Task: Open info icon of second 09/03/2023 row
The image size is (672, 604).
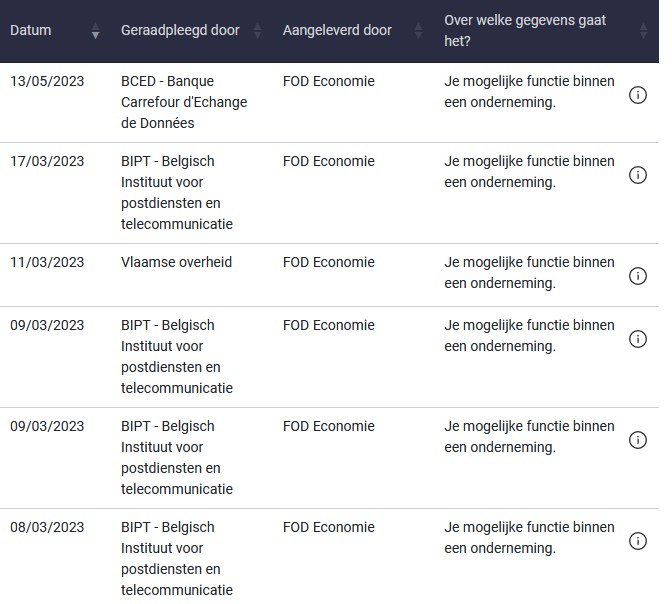Action: (x=638, y=440)
